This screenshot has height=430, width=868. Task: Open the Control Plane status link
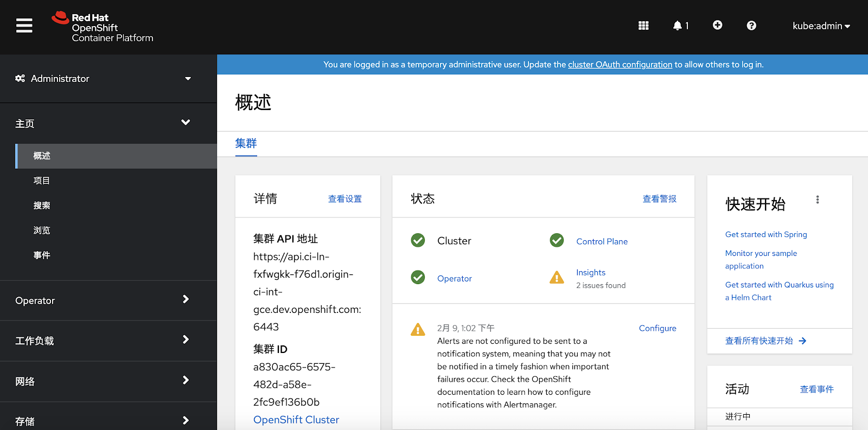tap(602, 241)
